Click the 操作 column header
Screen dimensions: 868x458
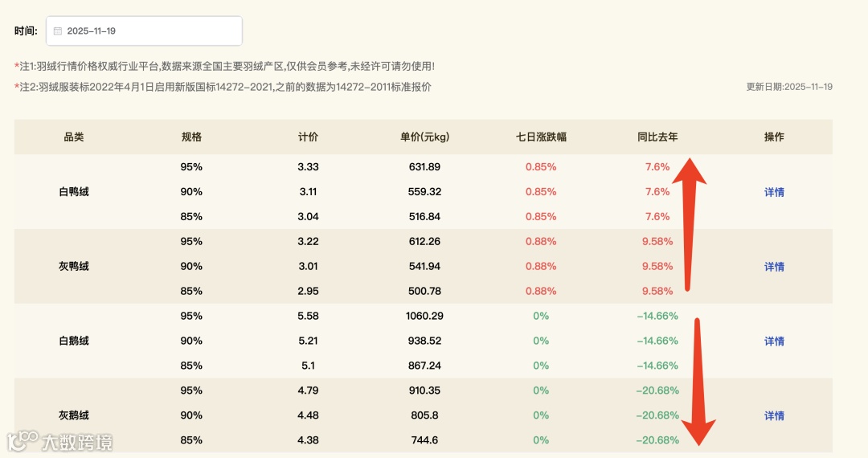pos(774,137)
